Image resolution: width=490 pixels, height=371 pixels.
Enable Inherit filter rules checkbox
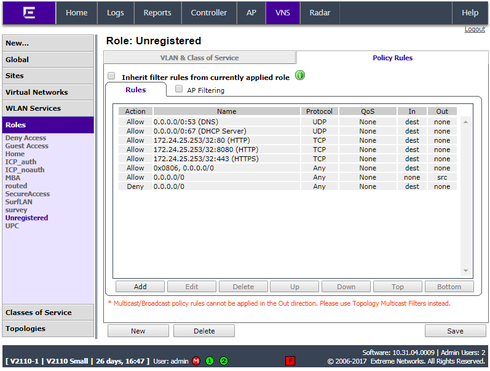click(111, 76)
